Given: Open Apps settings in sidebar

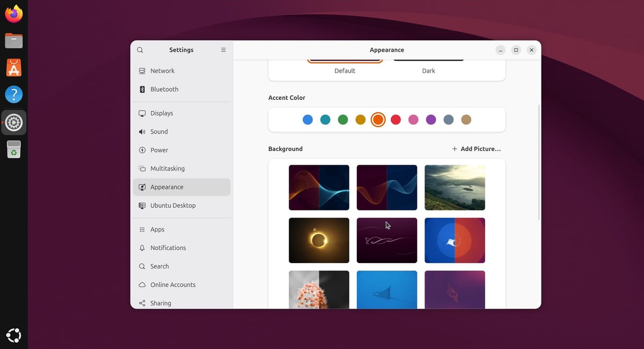Looking at the screenshot, I should coord(182,229).
